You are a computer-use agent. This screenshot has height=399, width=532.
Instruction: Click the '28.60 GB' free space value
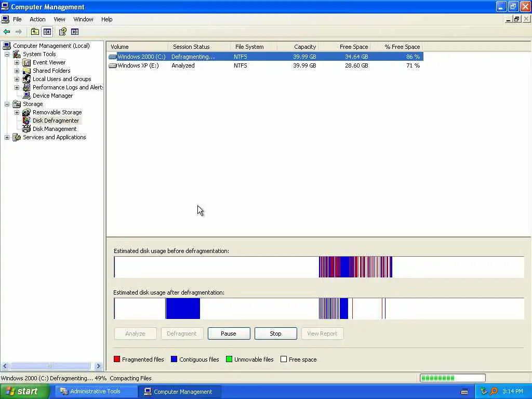356,65
